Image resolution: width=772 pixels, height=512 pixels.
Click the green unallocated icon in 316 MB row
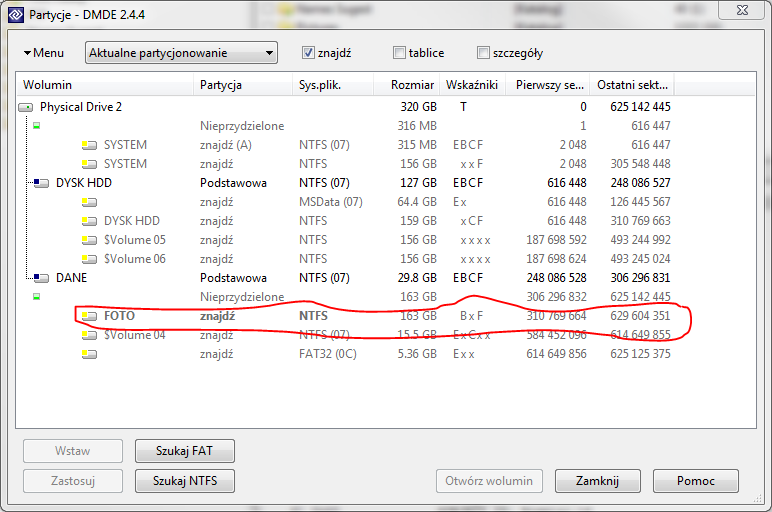tap(36, 126)
